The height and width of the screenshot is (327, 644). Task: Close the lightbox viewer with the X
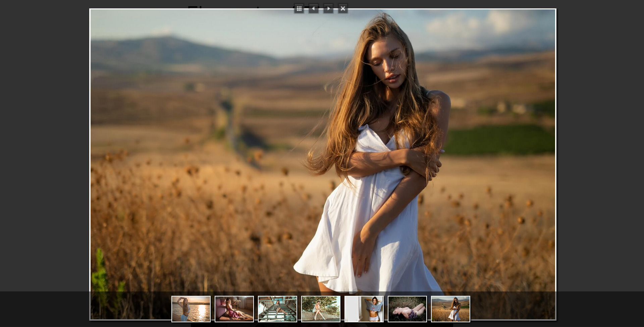coord(343,9)
